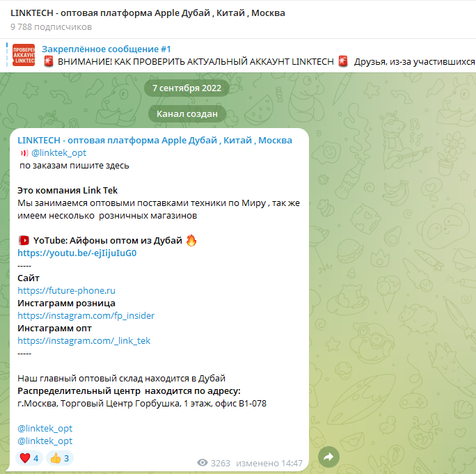Screen dimensions: 476x474
Task: Open the youtu.be video link
Action: 77,253
